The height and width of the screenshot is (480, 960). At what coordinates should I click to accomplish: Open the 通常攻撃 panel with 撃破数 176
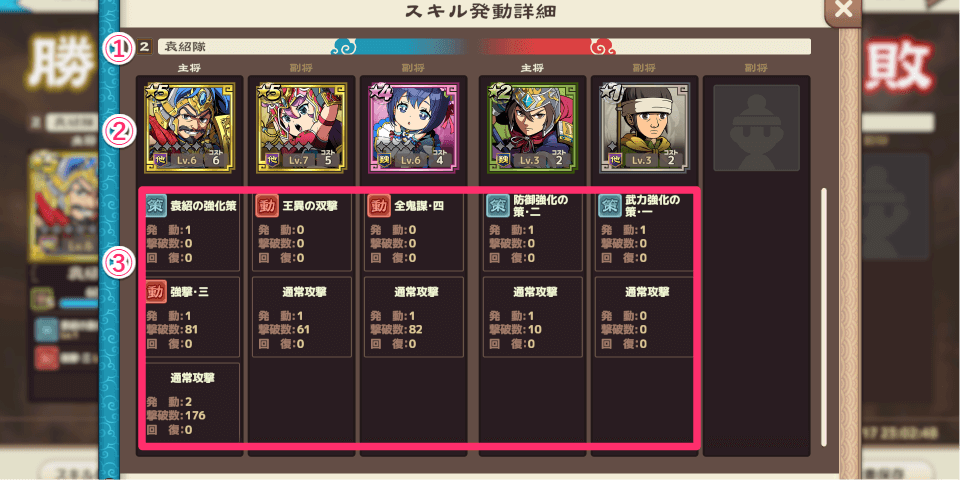click(x=193, y=403)
